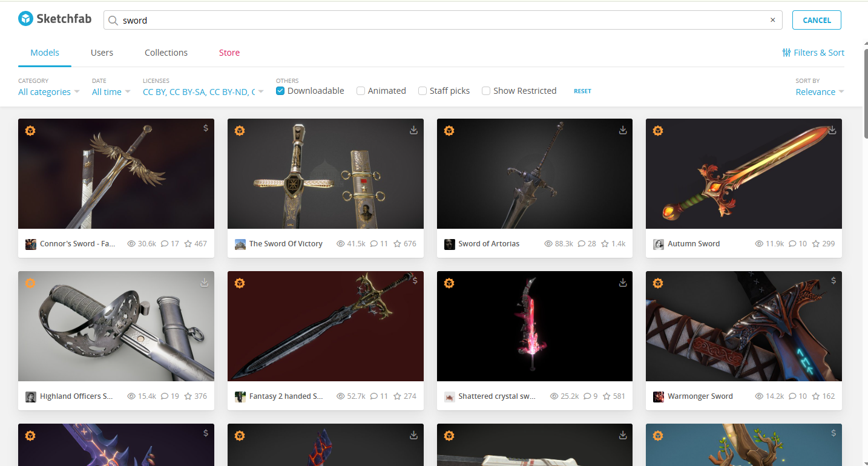Enable the Animated filter checkbox

pyautogui.click(x=361, y=91)
